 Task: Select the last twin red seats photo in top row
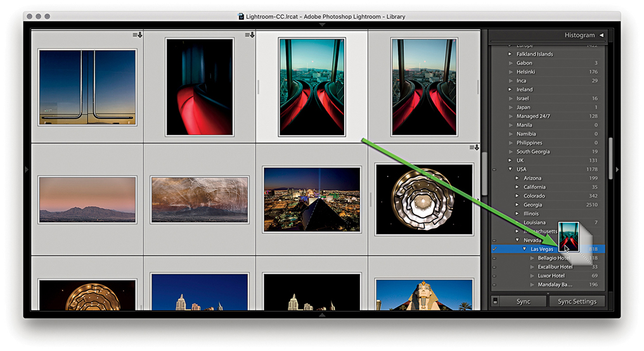pyautogui.click(x=424, y=87)
